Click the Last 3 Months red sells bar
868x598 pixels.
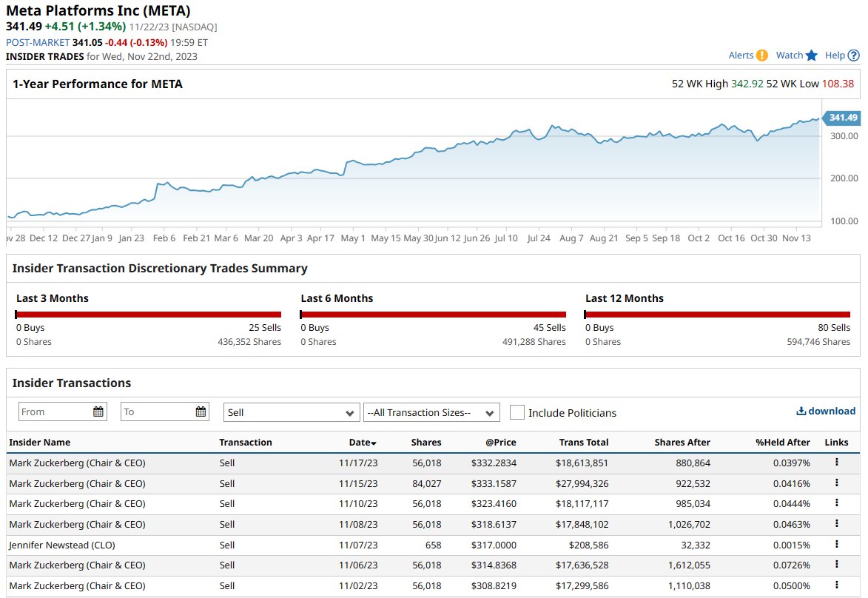(148, 313)
